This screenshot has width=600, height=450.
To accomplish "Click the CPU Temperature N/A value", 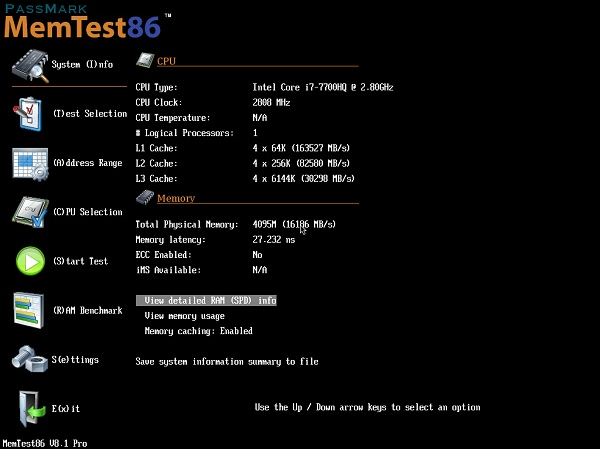I will [x=260, y=118].
